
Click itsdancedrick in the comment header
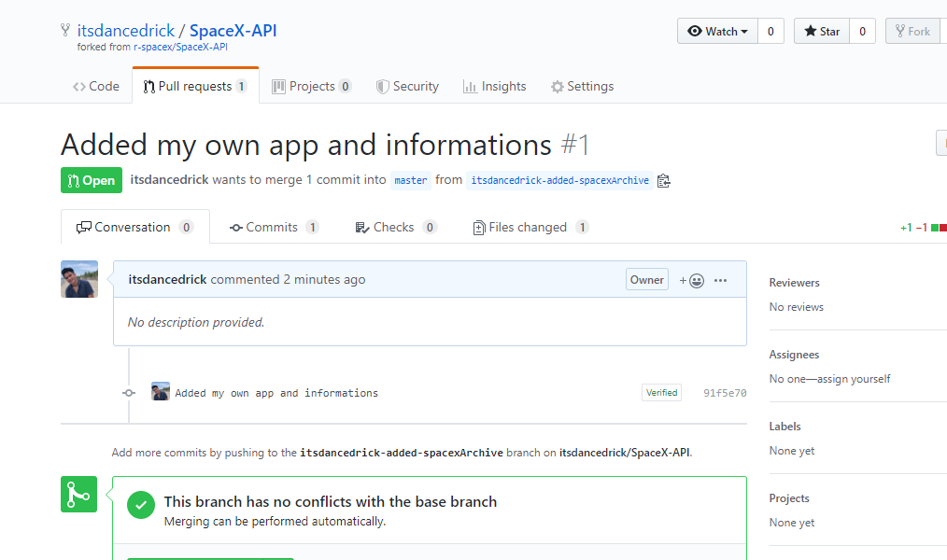click(167, 279)
